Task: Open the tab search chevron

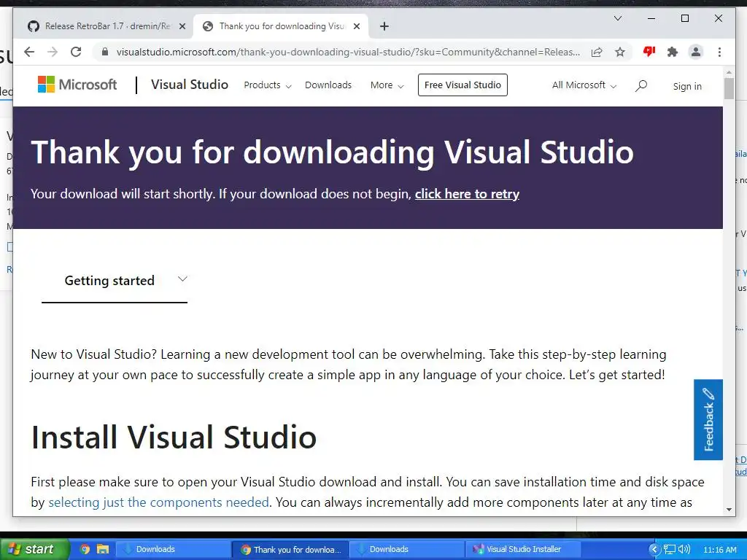Action: [617, 18]
